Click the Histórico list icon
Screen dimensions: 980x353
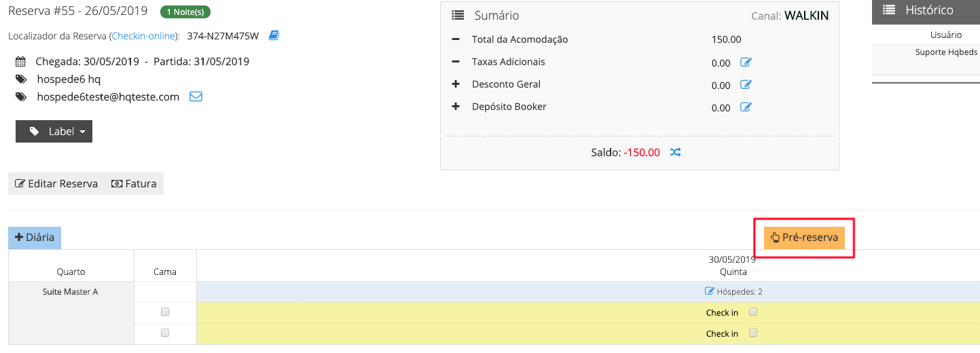pos(888,10)
